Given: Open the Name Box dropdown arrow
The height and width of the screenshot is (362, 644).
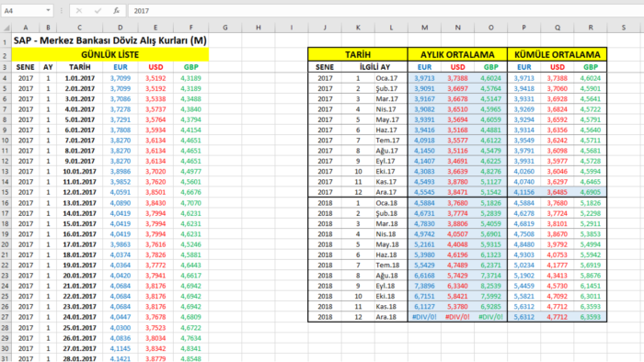Looking at the screenshot, I should [x=48, y=11].
